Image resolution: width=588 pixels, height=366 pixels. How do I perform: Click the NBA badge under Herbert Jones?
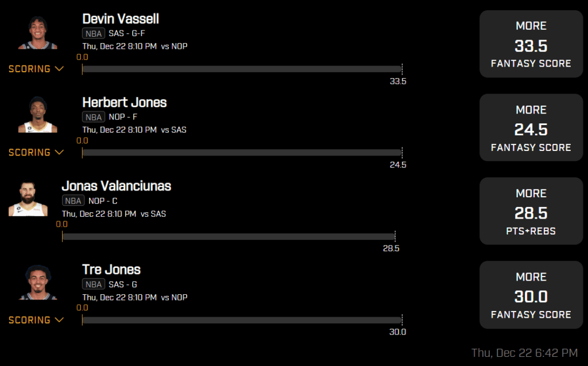tap(93, 117)
